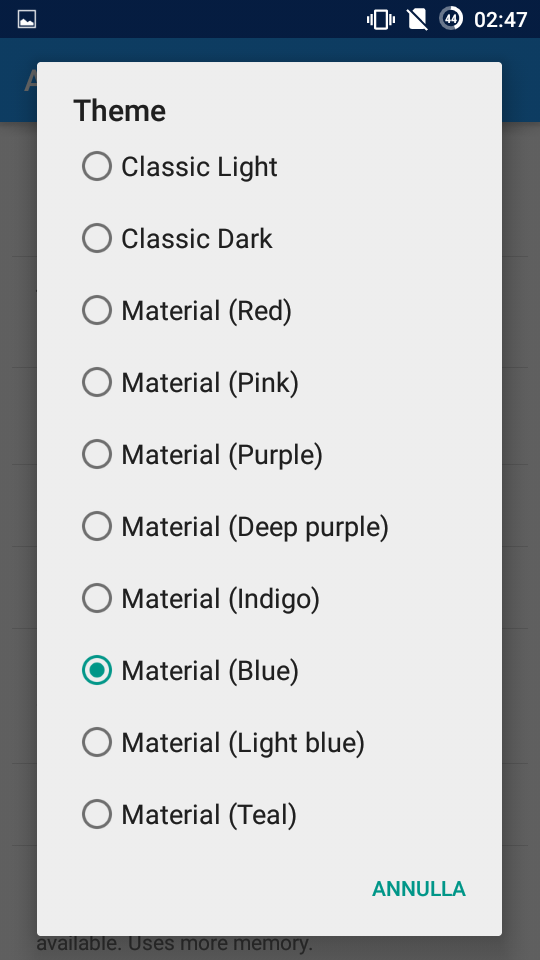Tap the vibrate mode icon in status bar

(381, 20)
